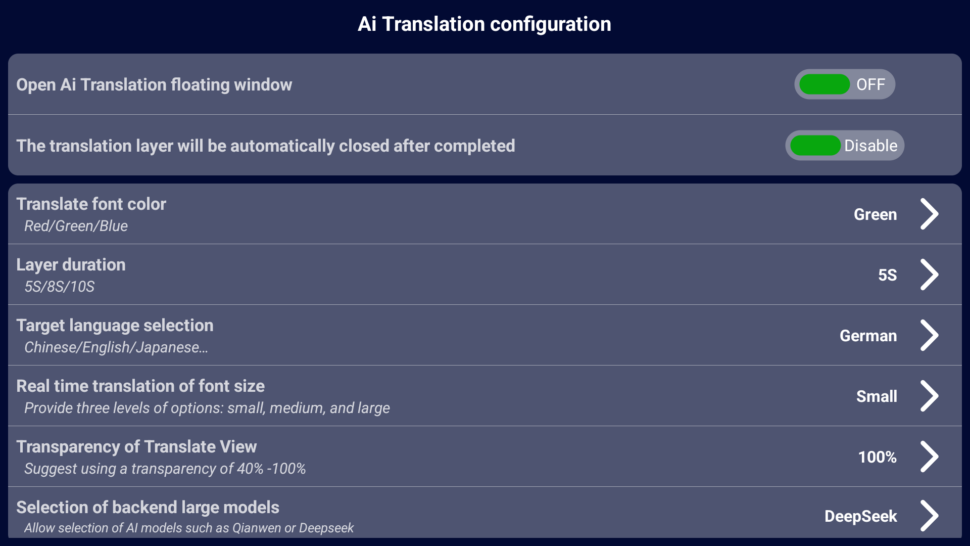Select the Green font color value

tap(875, 215)
